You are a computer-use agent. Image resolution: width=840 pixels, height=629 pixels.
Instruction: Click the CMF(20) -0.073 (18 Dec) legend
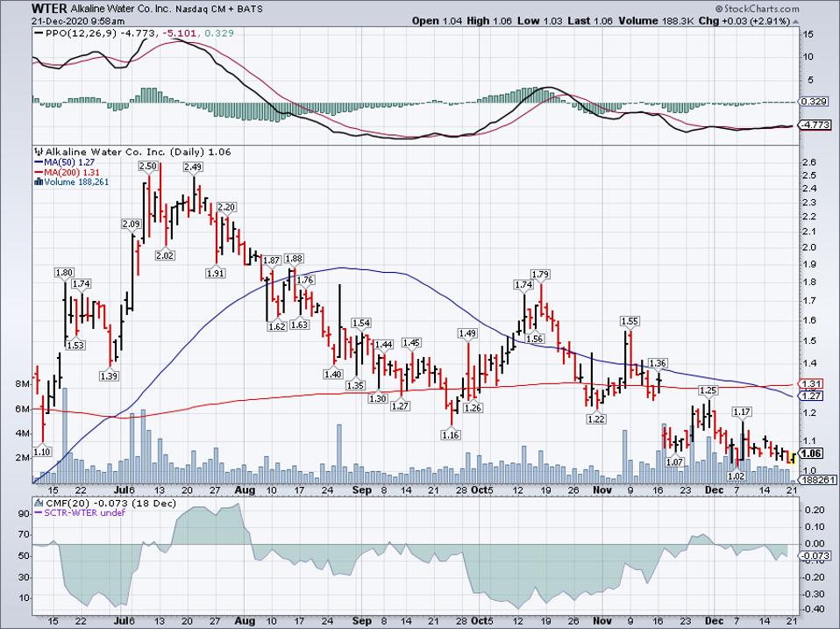tap(105, 503)
